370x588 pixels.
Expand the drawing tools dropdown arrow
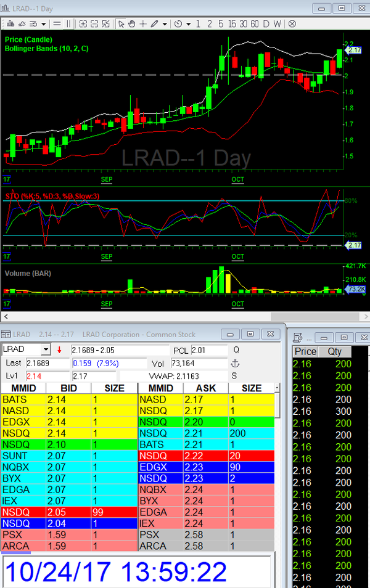[x=164, y=23]
